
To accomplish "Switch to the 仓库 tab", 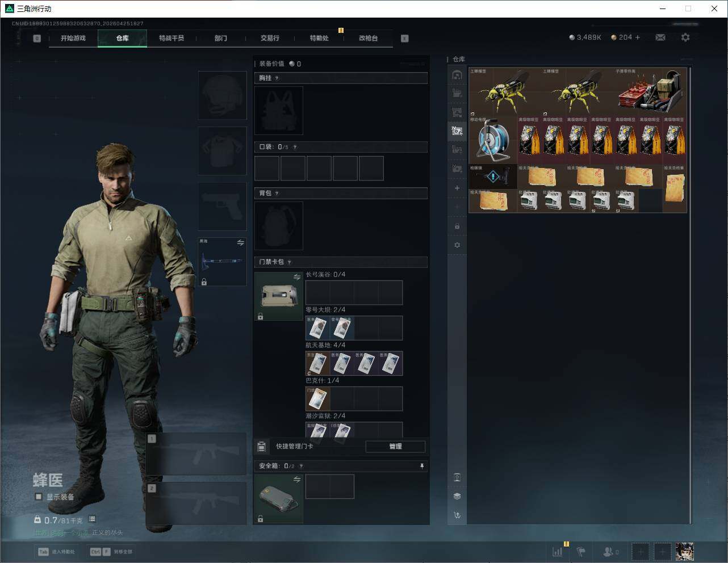I will click(x=123, y=38).
